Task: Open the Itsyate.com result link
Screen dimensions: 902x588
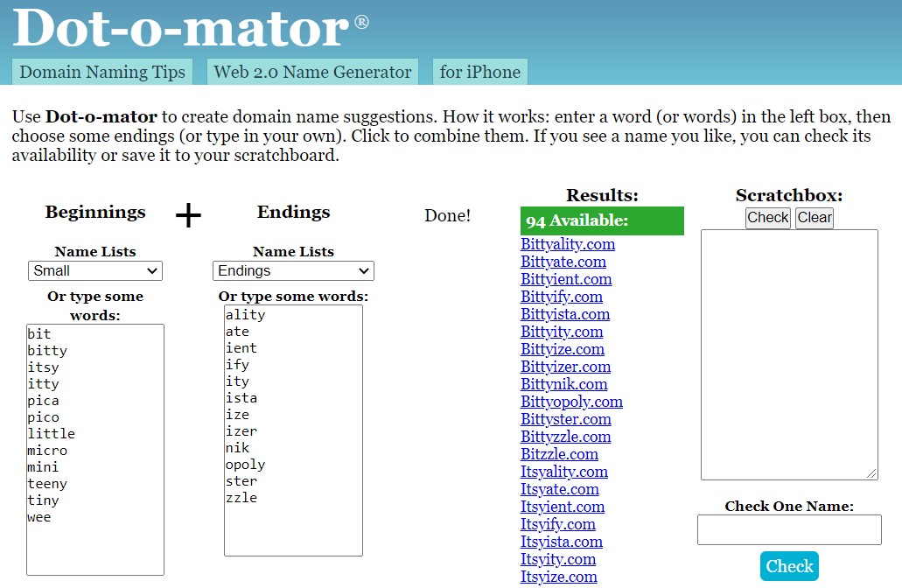Action: coord(560,490)
